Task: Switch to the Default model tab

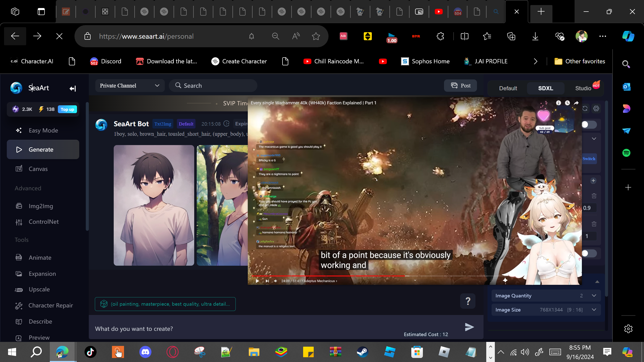Action: pyautogui.click(x=508, y=88)
